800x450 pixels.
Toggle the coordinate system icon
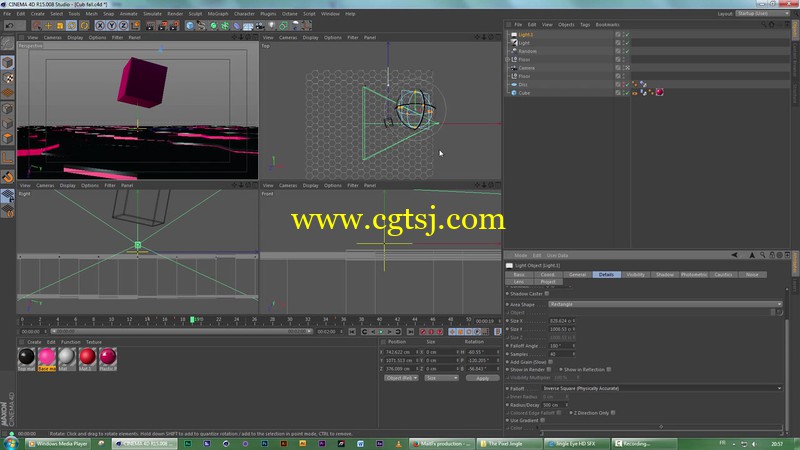tap(135, 25)
